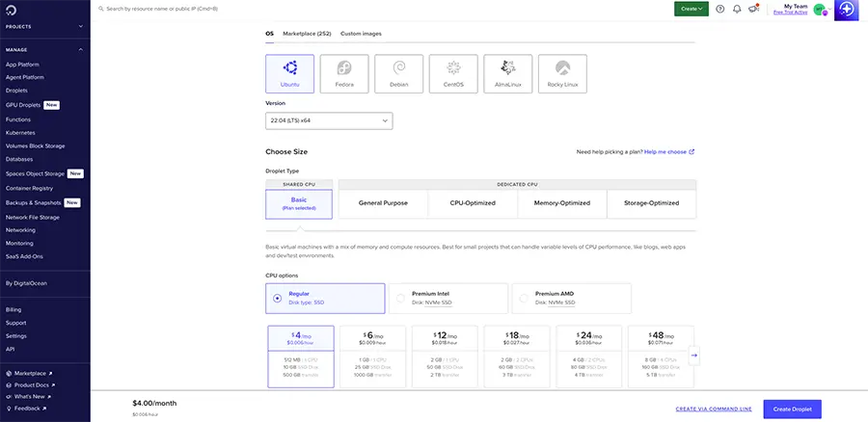Expand the PROJECTS sidebar section
Screen dimensions: 868x422
(x=44, y=27)
